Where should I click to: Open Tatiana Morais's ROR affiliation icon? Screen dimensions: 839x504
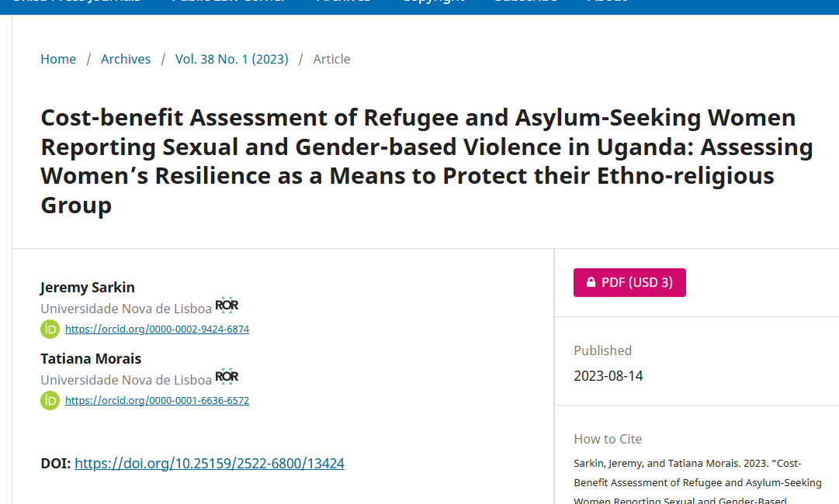[x=227, y=376]
